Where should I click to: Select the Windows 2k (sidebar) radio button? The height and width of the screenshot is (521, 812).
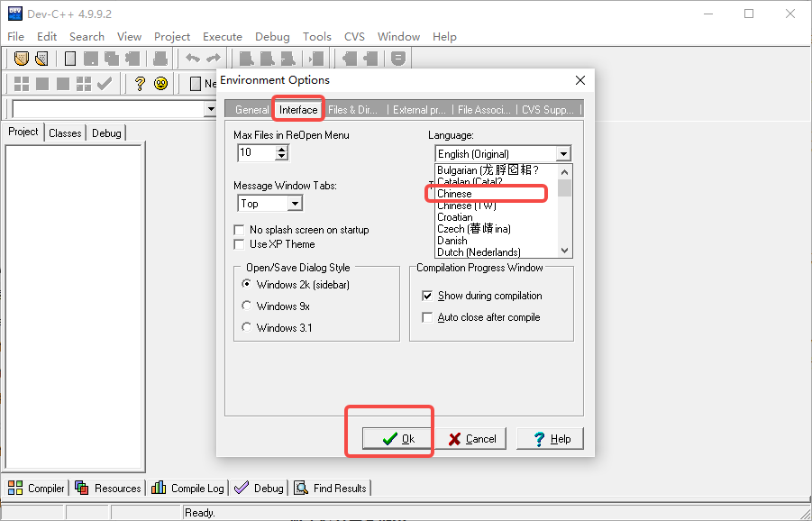(x=247, y=284)
